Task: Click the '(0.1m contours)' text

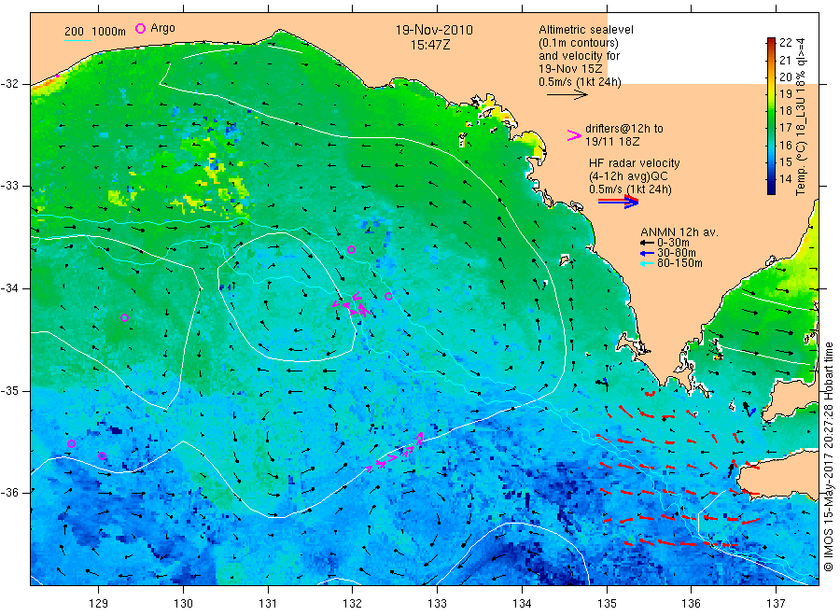Action: 579,42
